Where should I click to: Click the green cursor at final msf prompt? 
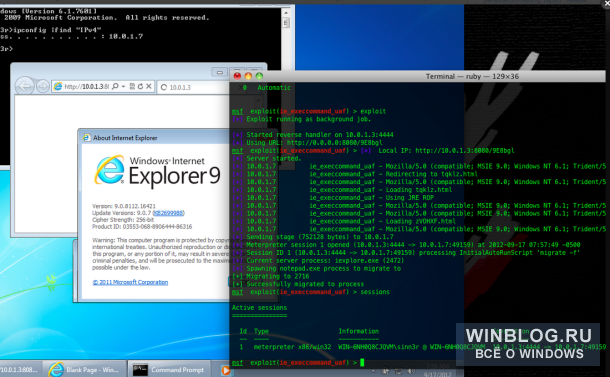(x=362, y=363)
